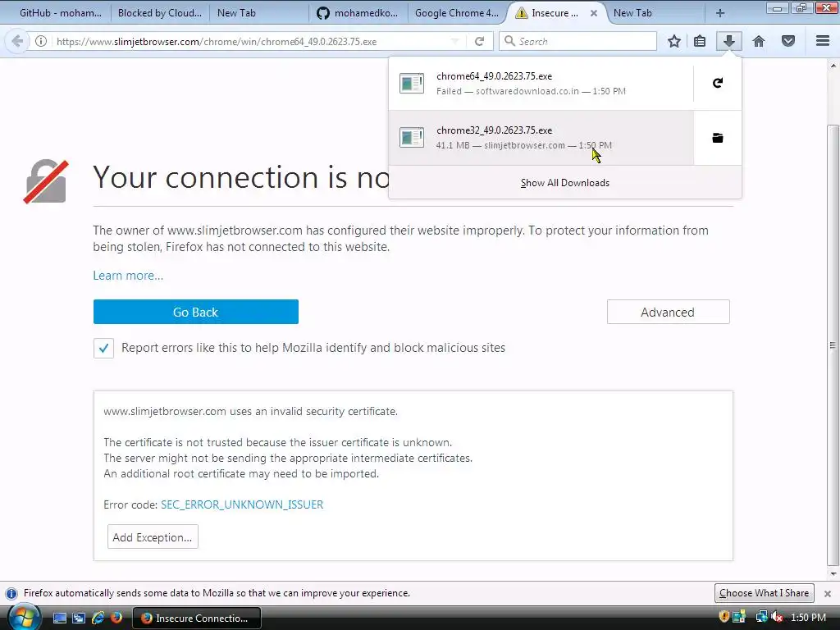Click the Go Back button

click(x=195, y=312)
